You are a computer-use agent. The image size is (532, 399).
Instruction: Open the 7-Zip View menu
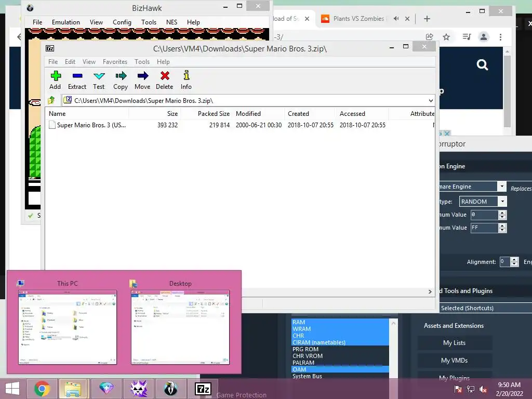point(89,62)
